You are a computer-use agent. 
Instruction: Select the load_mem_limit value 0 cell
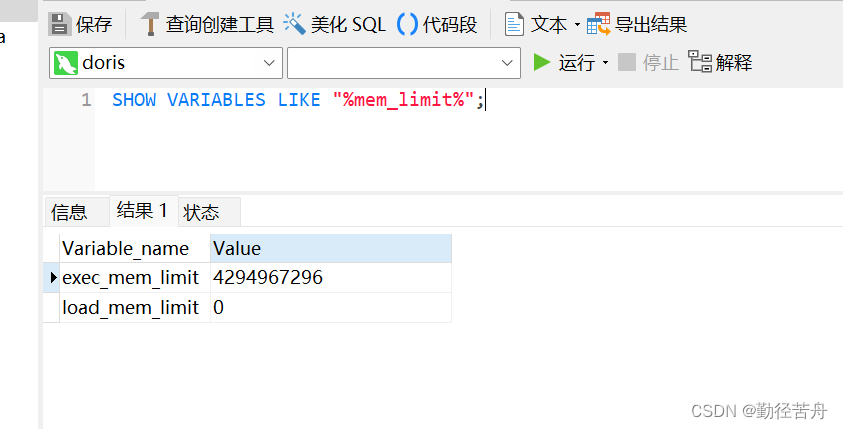point(331,308)
